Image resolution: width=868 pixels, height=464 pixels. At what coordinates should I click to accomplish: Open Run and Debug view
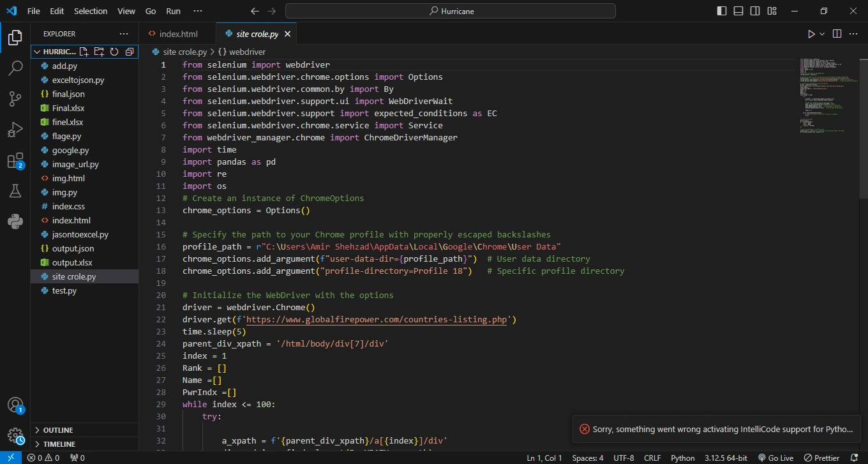coord(15,130)
